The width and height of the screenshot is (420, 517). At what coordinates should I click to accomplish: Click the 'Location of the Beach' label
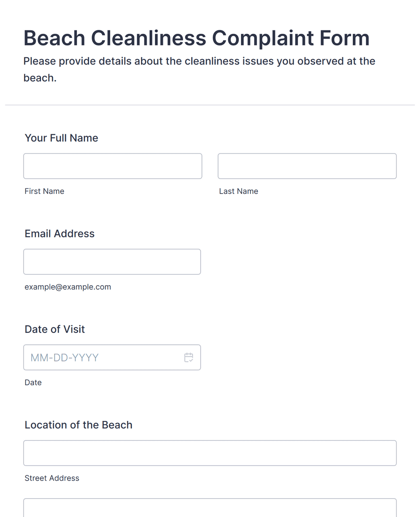coord(78,425)
